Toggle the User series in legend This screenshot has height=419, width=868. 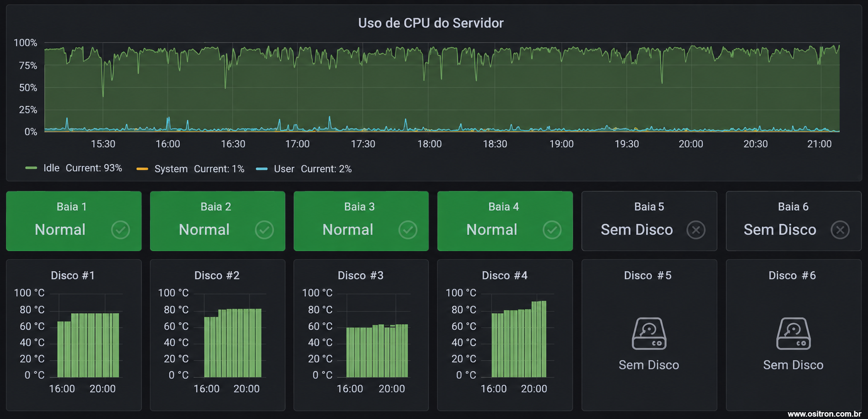[284, 169]
